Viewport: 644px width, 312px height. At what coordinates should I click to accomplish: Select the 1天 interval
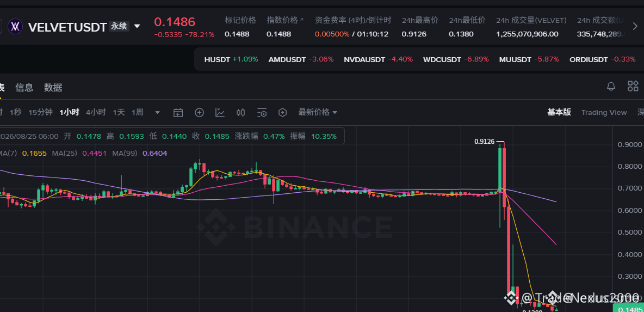pos(119,112)
